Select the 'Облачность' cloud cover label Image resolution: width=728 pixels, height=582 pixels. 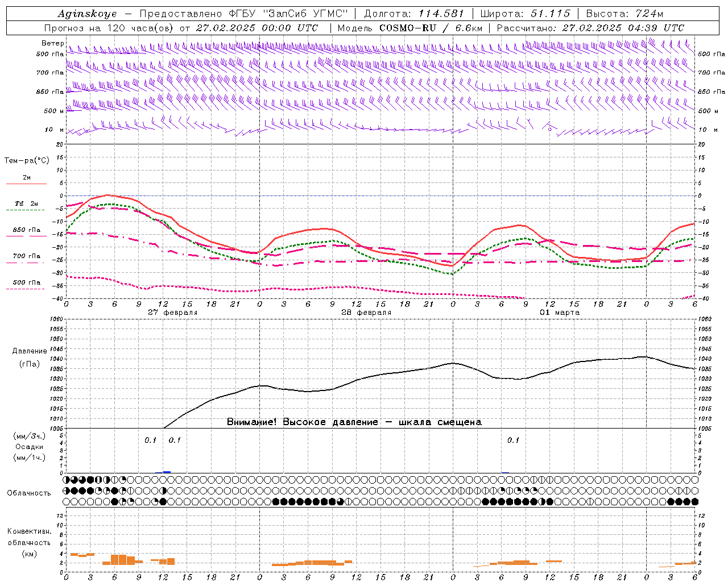[x=29, y=493]
